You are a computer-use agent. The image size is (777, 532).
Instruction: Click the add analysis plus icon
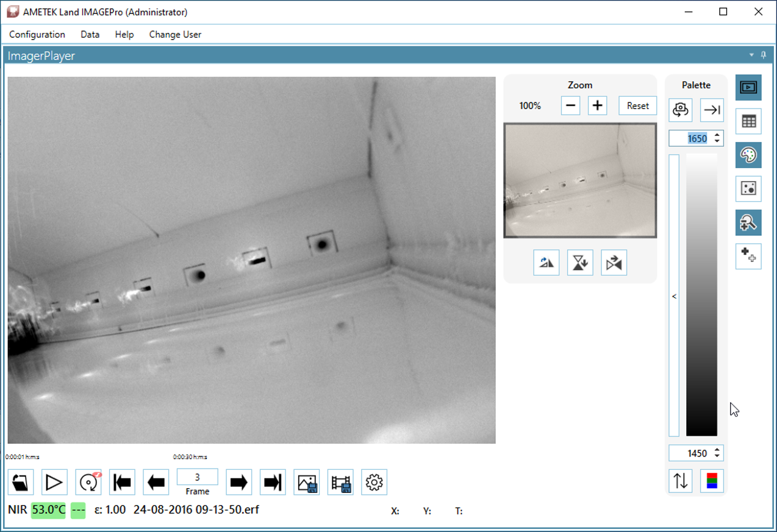click(x=748, y=256)
